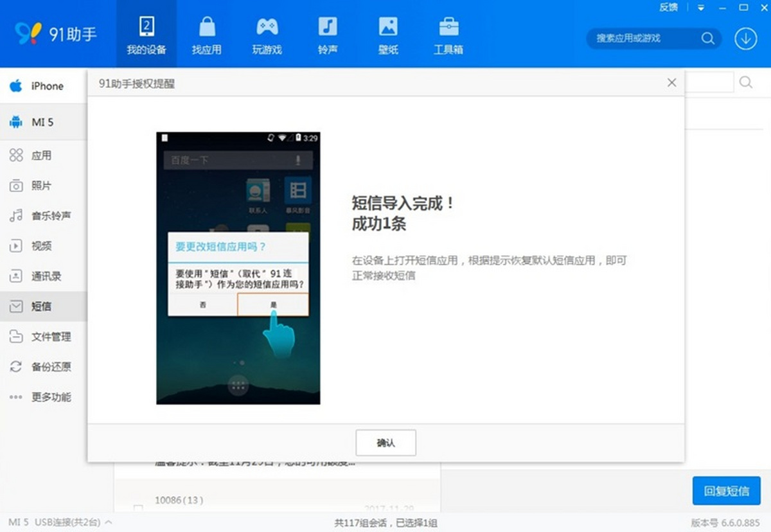Click the 共117组会话 status text
The image size is (771, 532).
[385, 522]
